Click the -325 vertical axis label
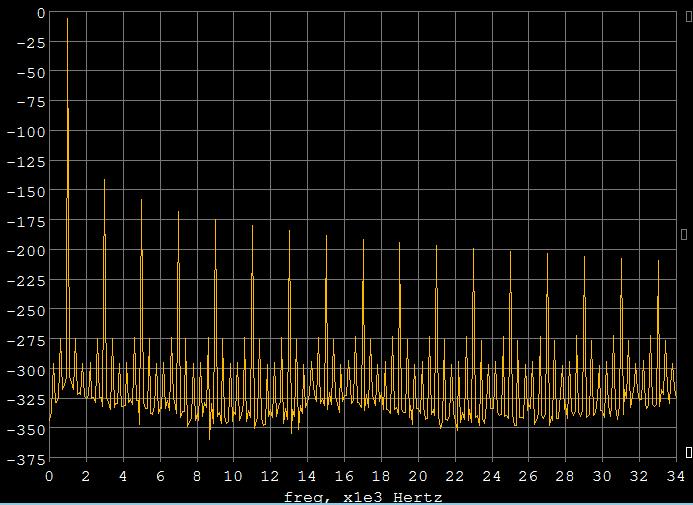The width and height of the screenshot is (693, 505). tap(27, 400)
